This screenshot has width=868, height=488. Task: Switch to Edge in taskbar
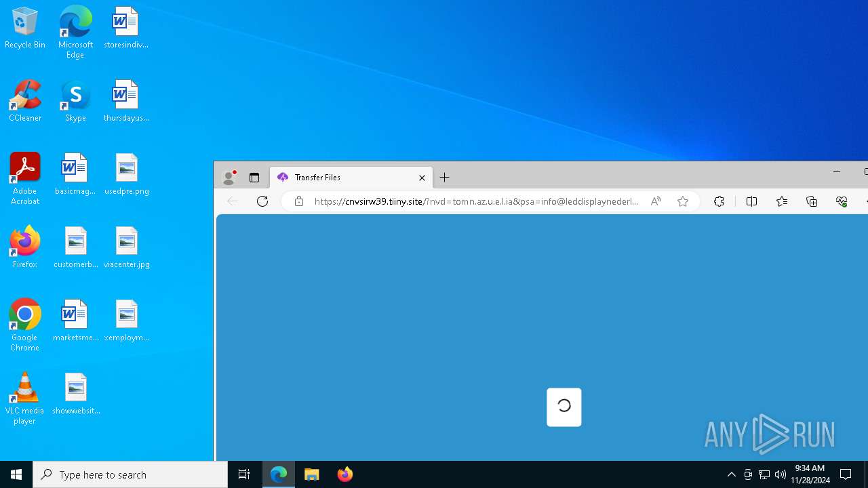tap(279, 474)
